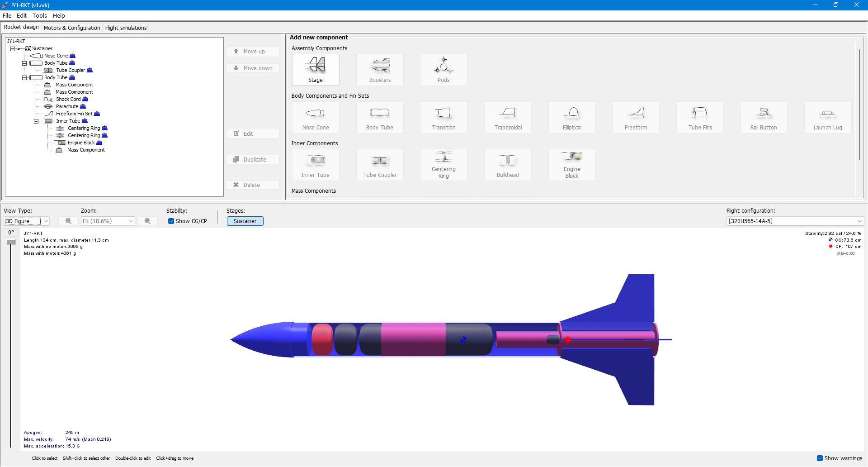The image size is (868, 467).
Task: Add an Elliptical fin set
Action: (x=572, y=117)
